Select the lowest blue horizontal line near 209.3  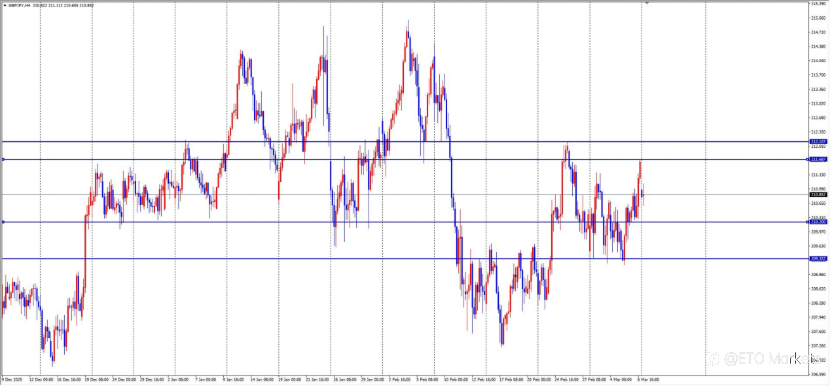[x=404, y=259]
